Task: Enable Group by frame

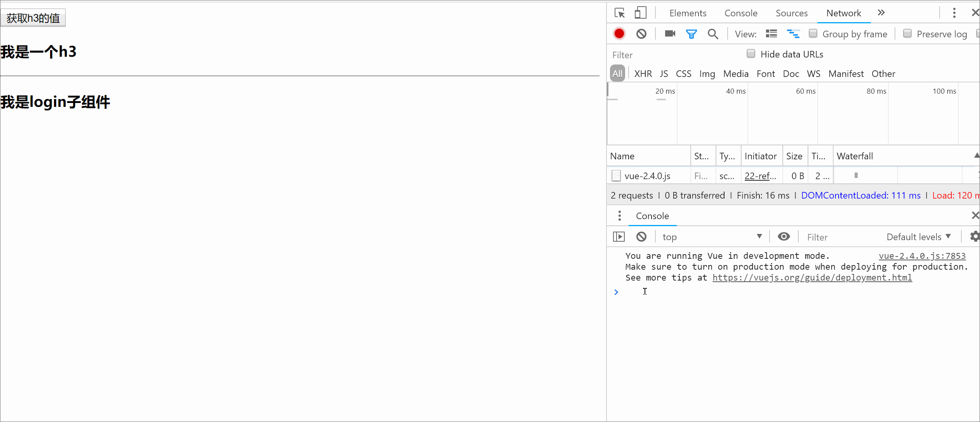Action: 813,34
